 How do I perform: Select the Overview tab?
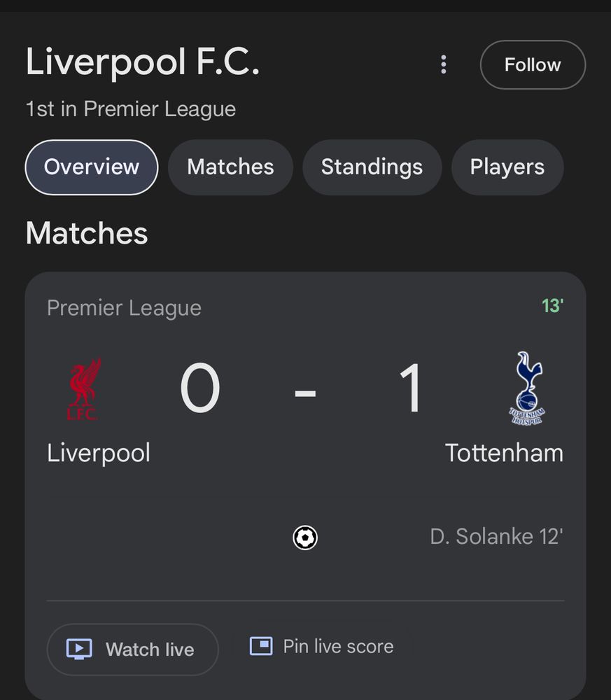click(92, 167)
